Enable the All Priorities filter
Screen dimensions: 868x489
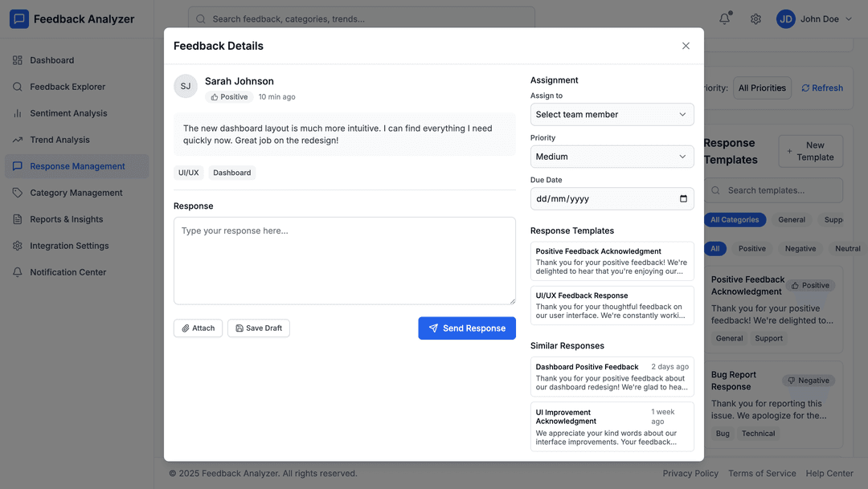point(762,88)
